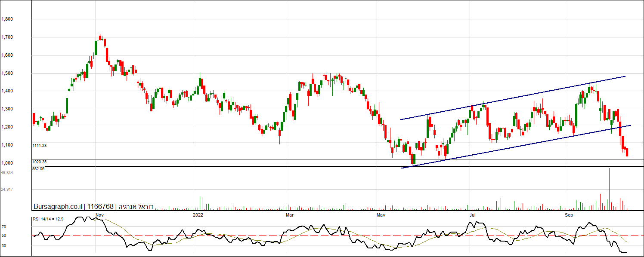Click the stock ID 1166768 text
This screenshot has width=644, height=257.
(100, 206)
